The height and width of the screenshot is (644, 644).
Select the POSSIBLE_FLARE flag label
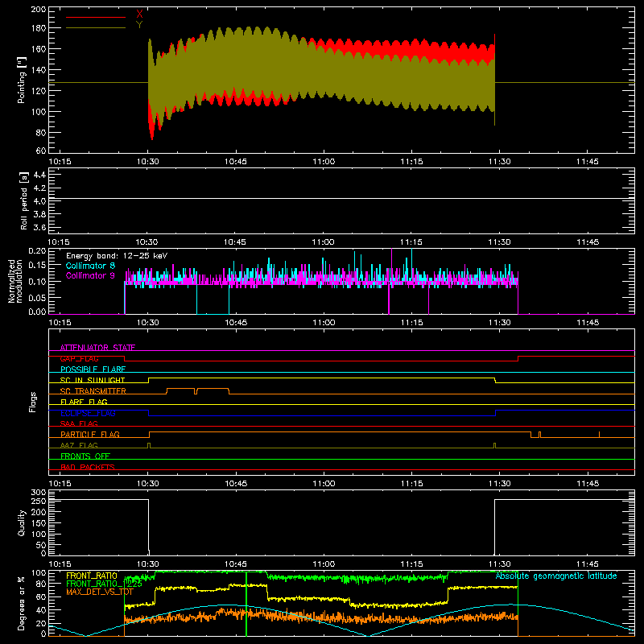(x=93, y=369)
